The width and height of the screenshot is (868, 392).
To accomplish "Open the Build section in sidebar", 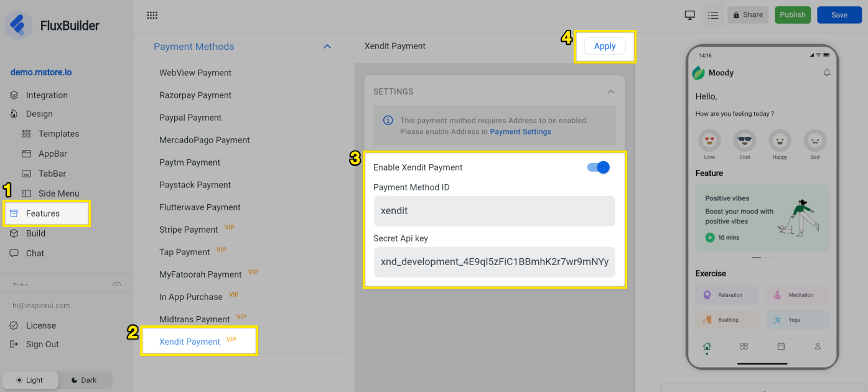I will pyautogui.click(x=35, y=233).
